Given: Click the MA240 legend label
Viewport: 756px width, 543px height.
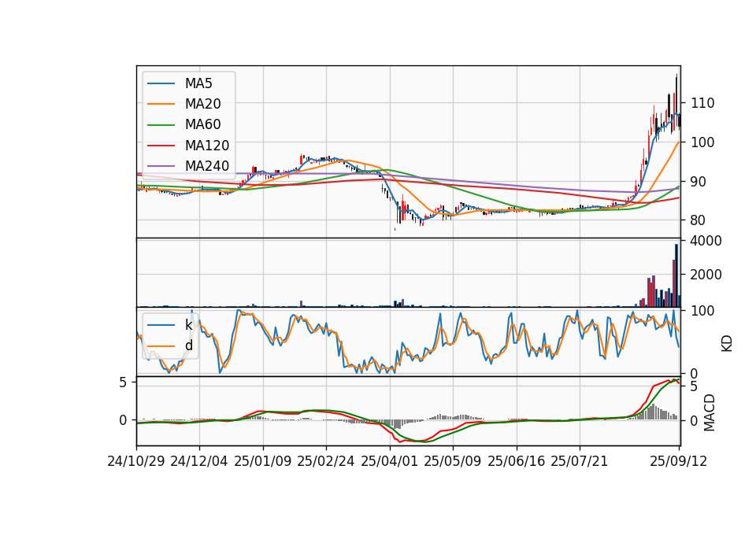Looking at the screenshot, I should 207,166.
